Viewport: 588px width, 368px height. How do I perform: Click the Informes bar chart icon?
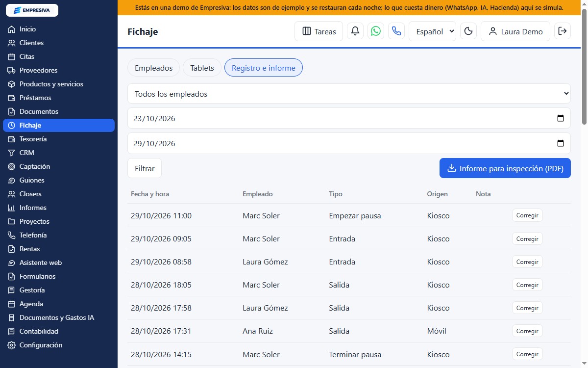pyautogui.click(x=12, y=208)
